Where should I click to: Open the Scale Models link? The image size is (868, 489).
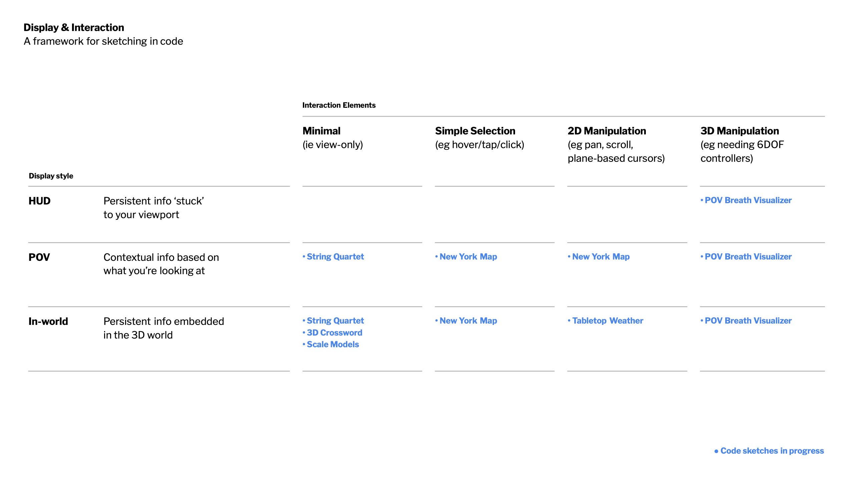(333, 345)
